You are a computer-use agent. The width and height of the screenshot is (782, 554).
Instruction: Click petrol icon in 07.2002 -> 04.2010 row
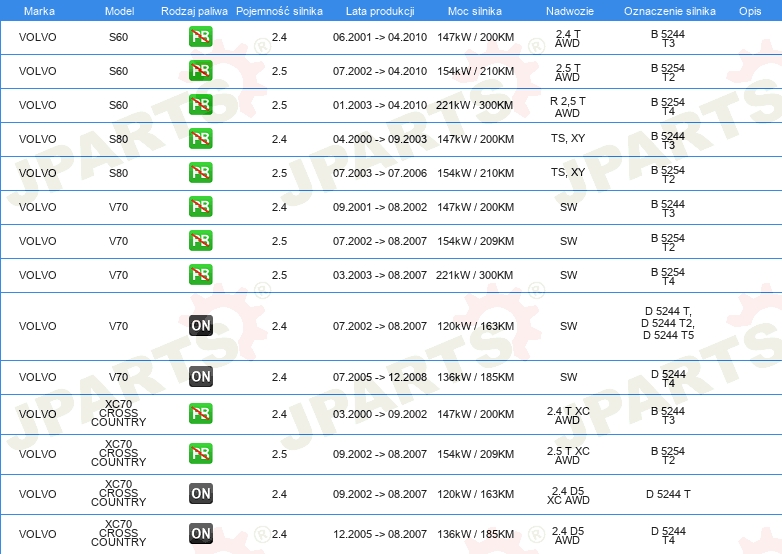[200, 71]
